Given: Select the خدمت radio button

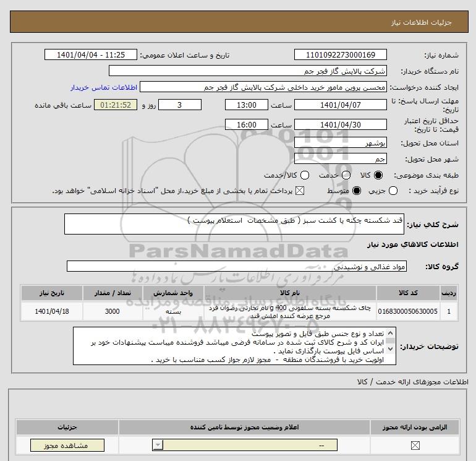Looking at the screenshot, I should click(x=346, y=175).
